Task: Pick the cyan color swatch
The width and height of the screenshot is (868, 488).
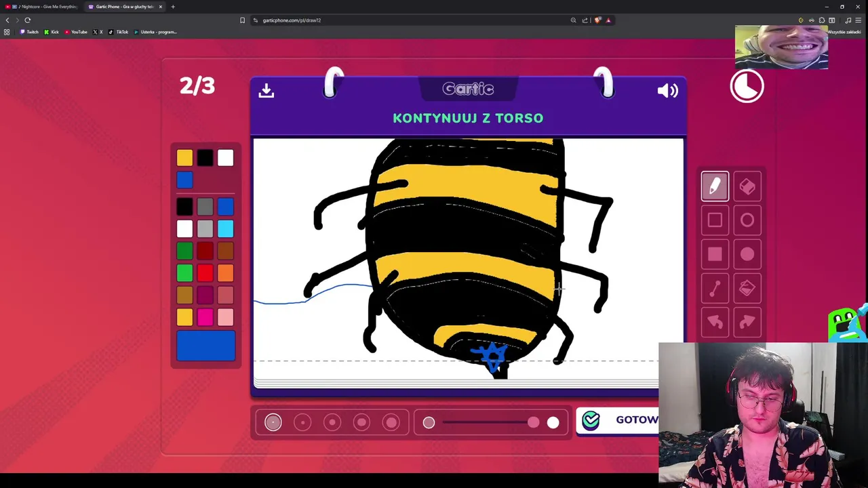Action: [225, 229]
